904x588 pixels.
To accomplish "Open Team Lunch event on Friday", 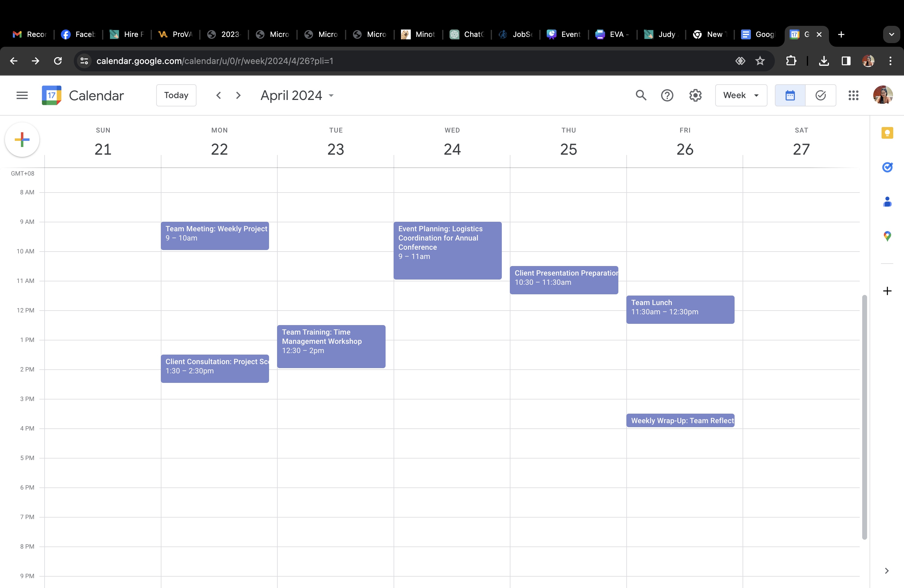I will point(680,309).
